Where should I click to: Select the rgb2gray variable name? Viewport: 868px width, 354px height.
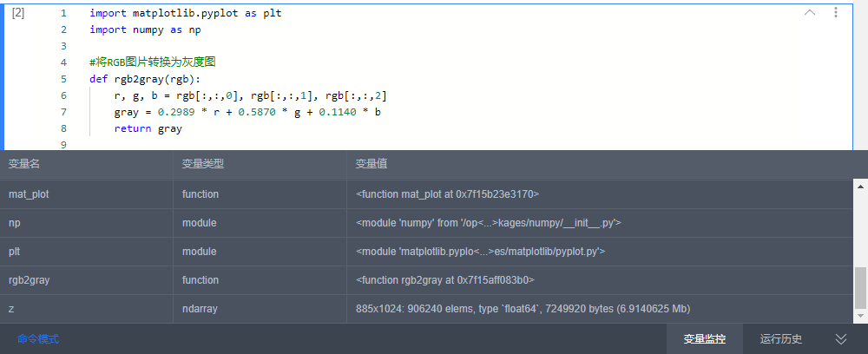(29, 280)
